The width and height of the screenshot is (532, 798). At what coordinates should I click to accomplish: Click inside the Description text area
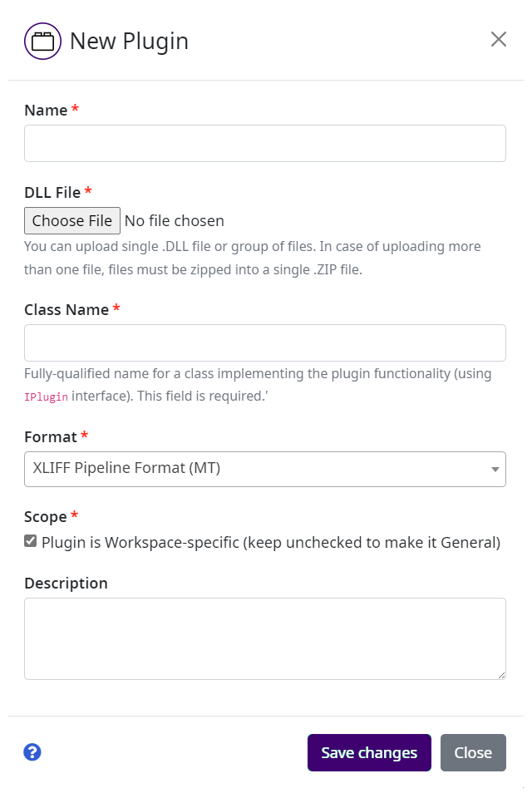point(265,638)
